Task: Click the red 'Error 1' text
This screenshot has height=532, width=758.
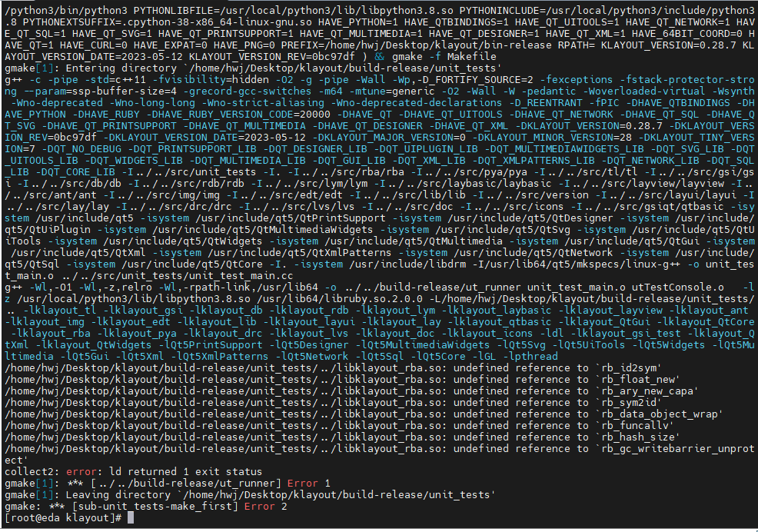Action: point(305,483)
